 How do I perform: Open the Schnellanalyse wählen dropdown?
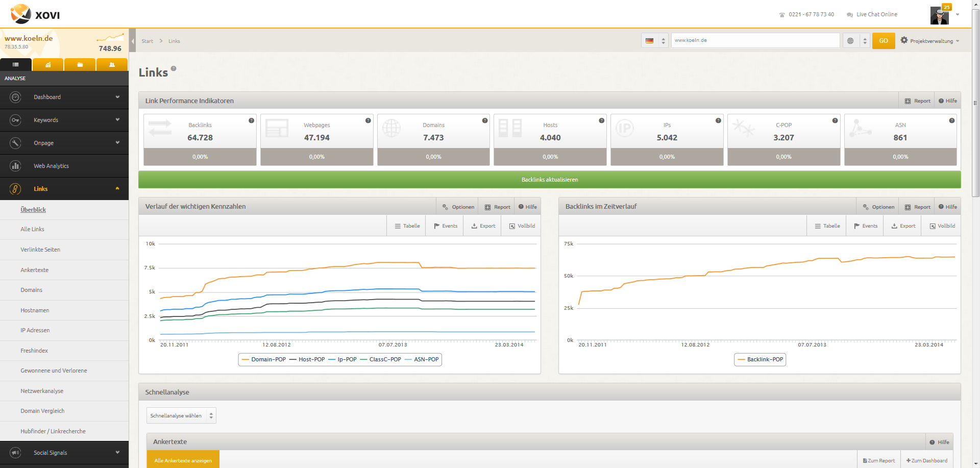point(181,415)
